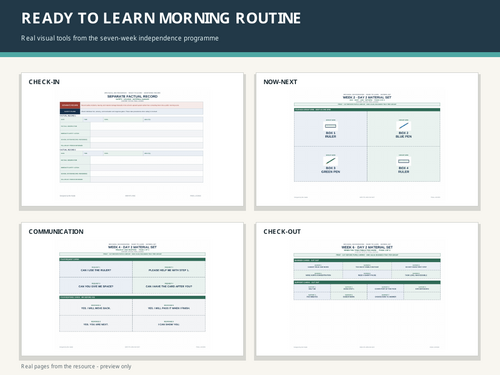The width and height of the screenshot is (500, 375).
Task: Click the 'Real pages from the resource' footer note
Action: pos(76,366)
